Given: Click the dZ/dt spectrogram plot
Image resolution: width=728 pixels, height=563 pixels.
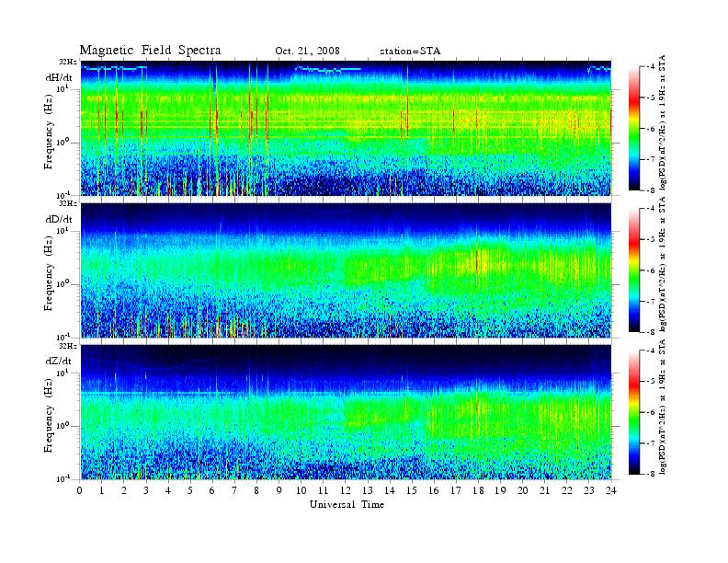Looking at the screenshot, I should 346,412.
